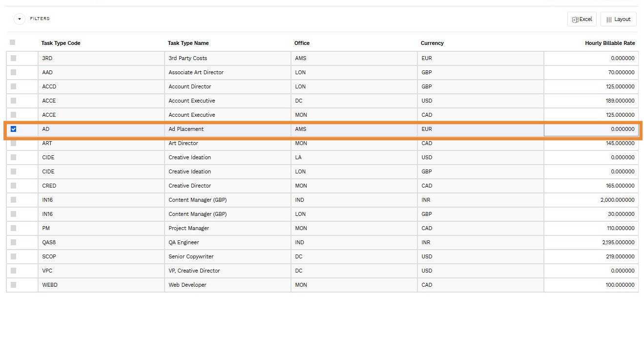Viewport: 644px width, 360px height.
Task: Export the table with the Excel button
Action: point(582,19)
